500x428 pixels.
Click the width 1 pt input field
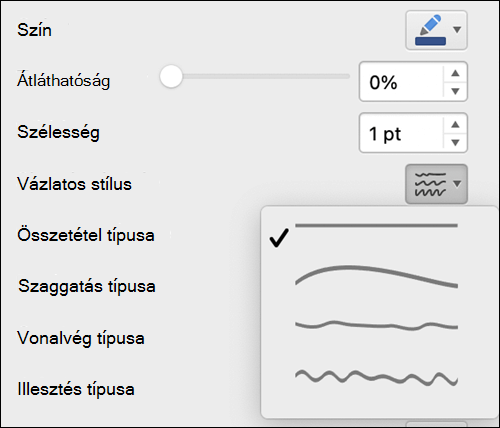click(401, 133)
